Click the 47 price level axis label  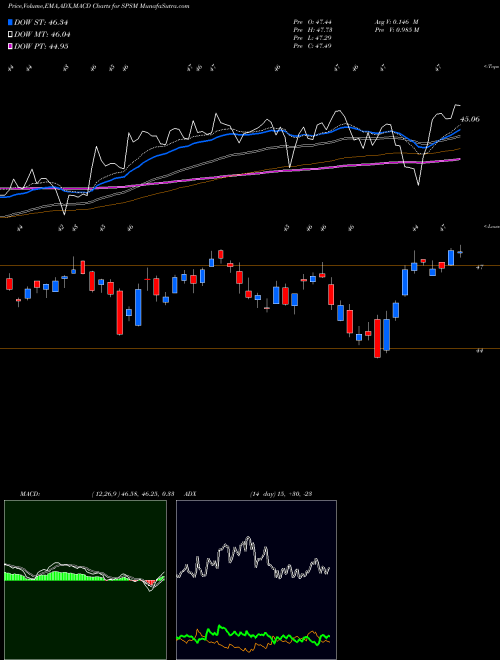pos(479,267)
